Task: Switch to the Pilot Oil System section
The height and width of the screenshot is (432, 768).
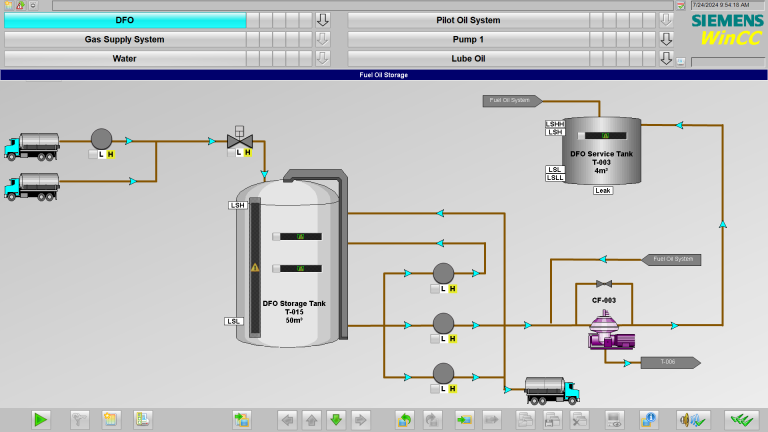Action: (468, 20)
